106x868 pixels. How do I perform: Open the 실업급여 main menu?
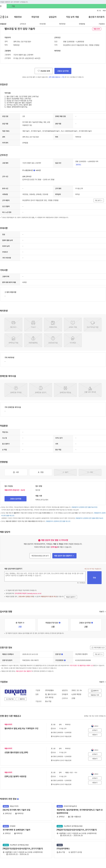pyautogui.click(x=52, y=17)
